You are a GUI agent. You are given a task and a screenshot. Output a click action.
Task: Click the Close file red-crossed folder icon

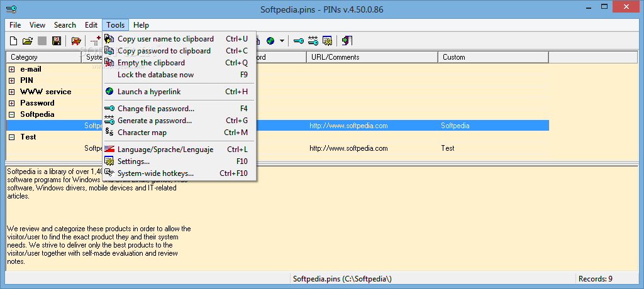(76, 41)
